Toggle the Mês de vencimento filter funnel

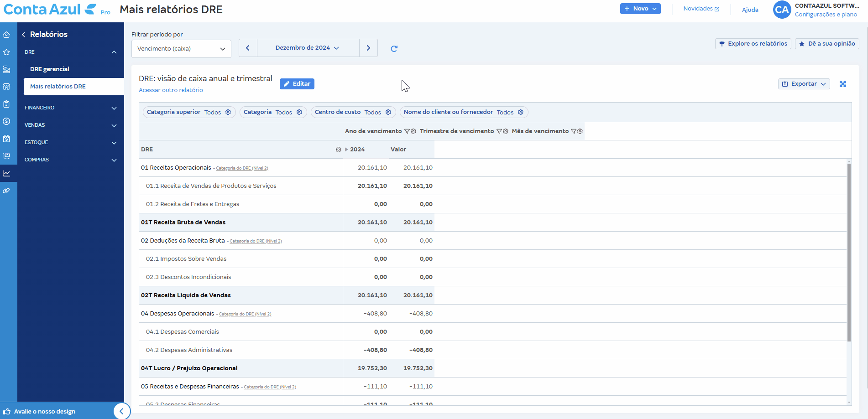pos(574,131)
